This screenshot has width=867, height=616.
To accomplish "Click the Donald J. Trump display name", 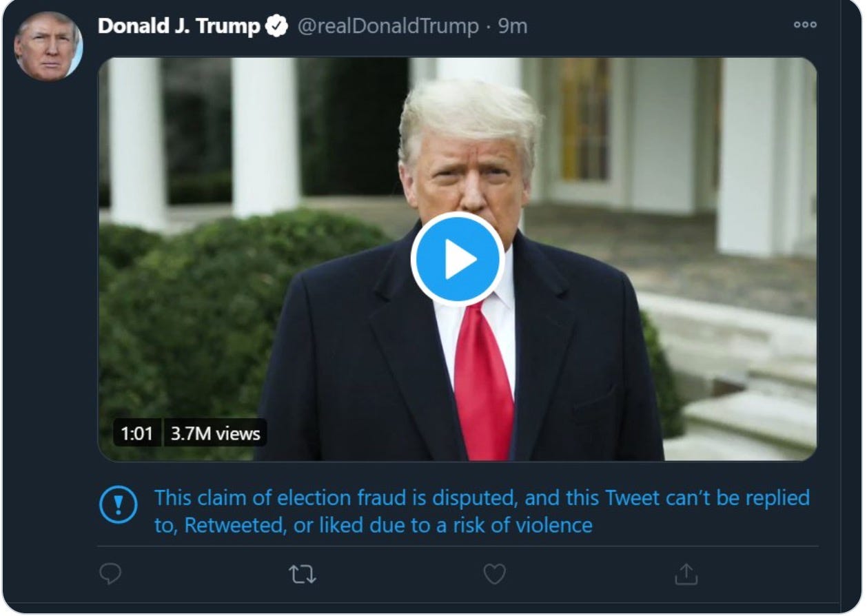I will click(178, 27).
